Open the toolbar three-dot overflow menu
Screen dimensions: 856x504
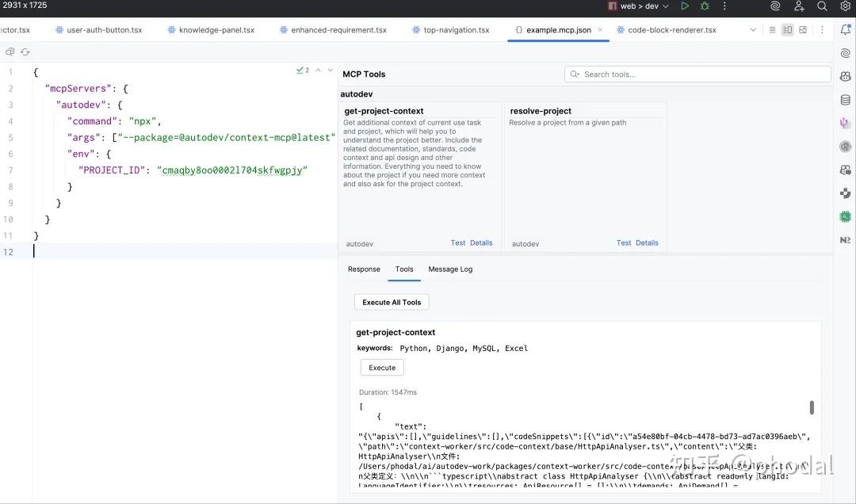click(822, 29)
